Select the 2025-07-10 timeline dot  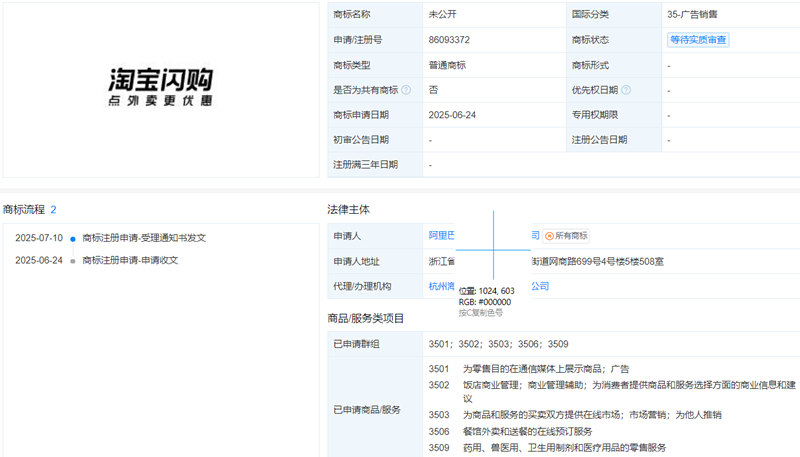[73, 239]
